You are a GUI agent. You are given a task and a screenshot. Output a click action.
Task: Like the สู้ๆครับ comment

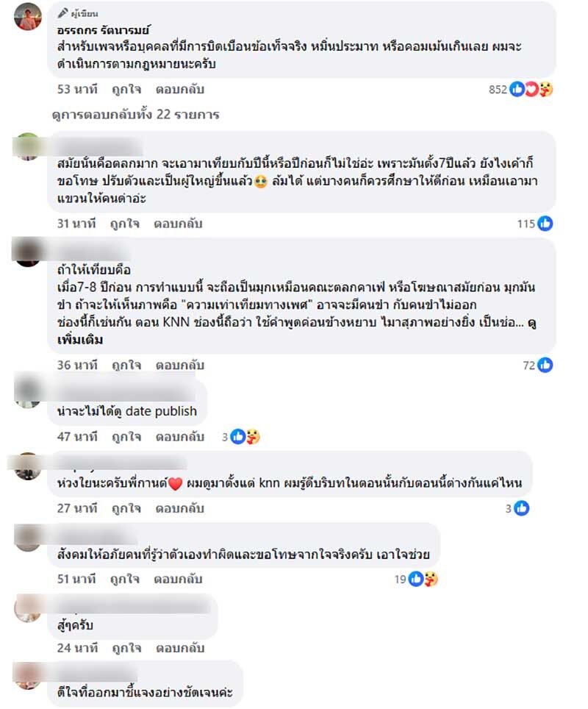[126, 648]
